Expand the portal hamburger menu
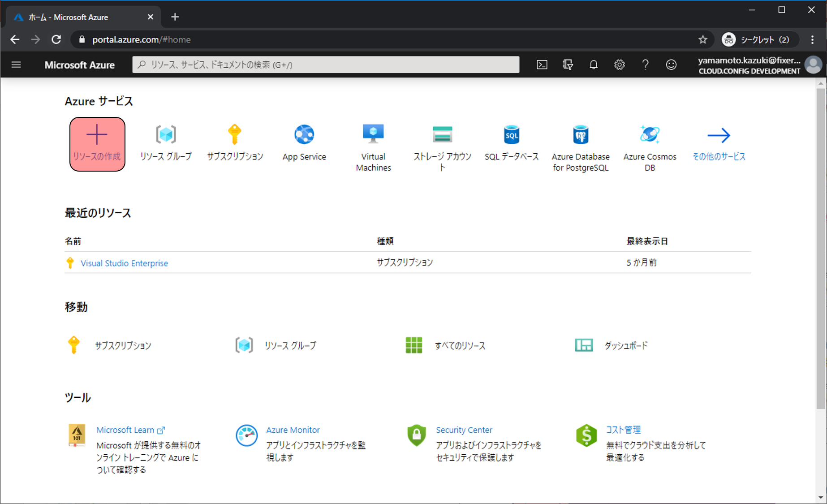This screenshot has height=504, width=827. pyautogui.click(x=16, y=65)
